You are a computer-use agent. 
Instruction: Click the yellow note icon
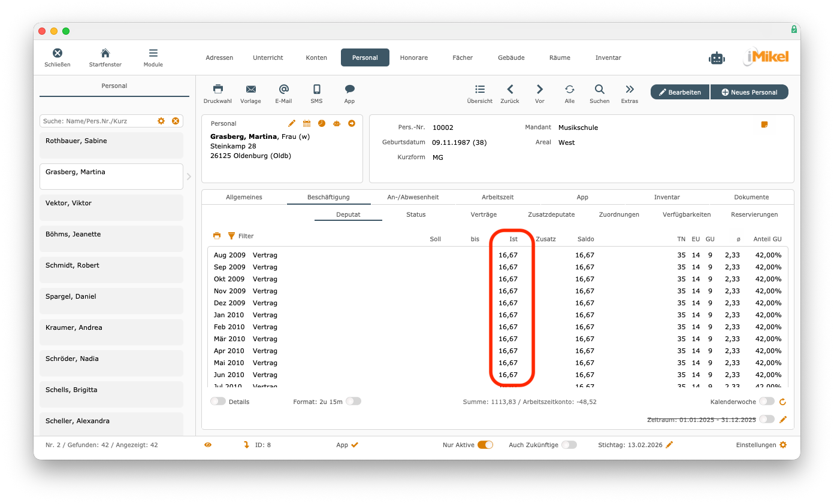(x=764, y=125)
